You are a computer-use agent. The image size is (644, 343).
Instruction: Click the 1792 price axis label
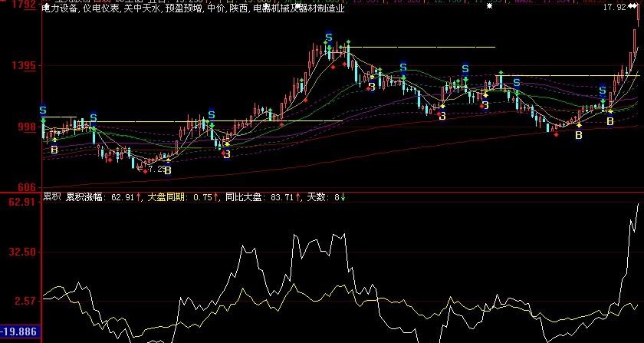point(24,5)
